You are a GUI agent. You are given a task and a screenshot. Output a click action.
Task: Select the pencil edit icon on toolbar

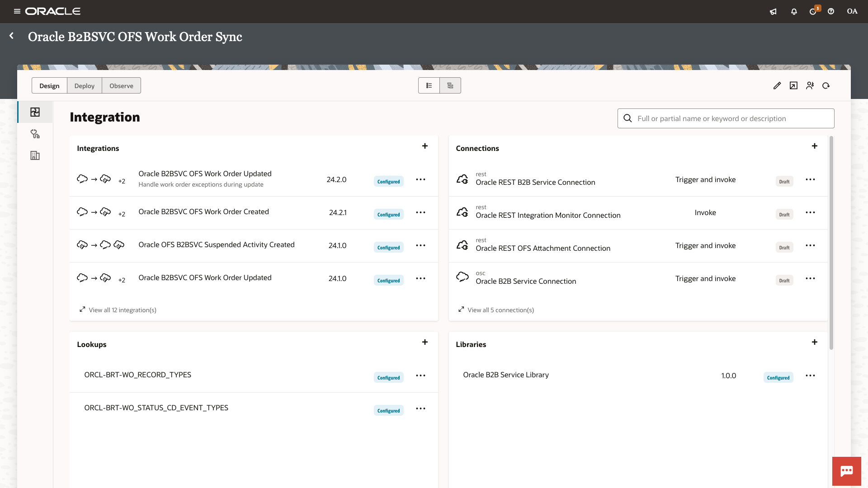[777, 85]
